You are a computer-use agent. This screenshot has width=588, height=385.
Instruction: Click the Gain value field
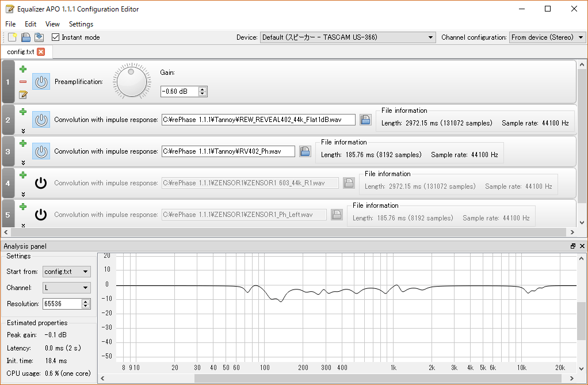pyautogui.click(x=180, y=91)
